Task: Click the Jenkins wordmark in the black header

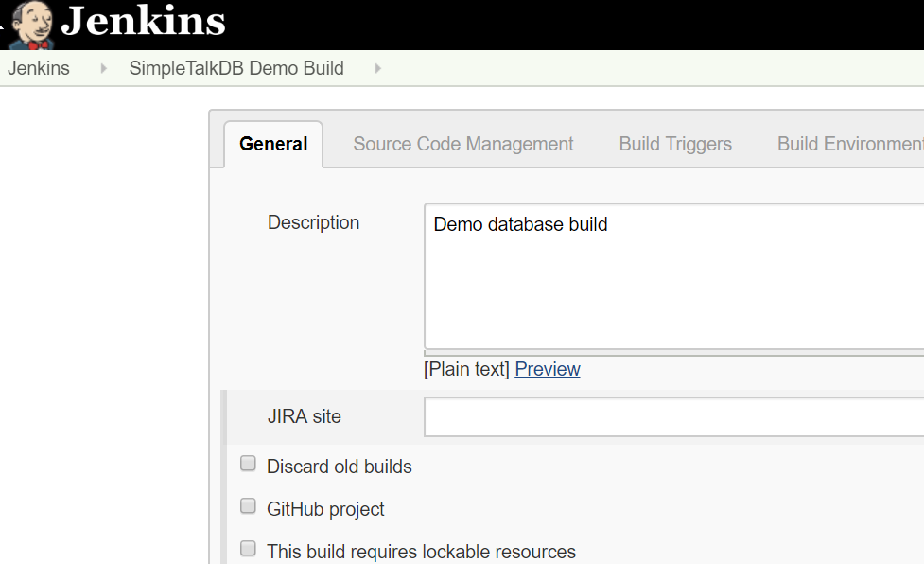Action: coord(147,24)
